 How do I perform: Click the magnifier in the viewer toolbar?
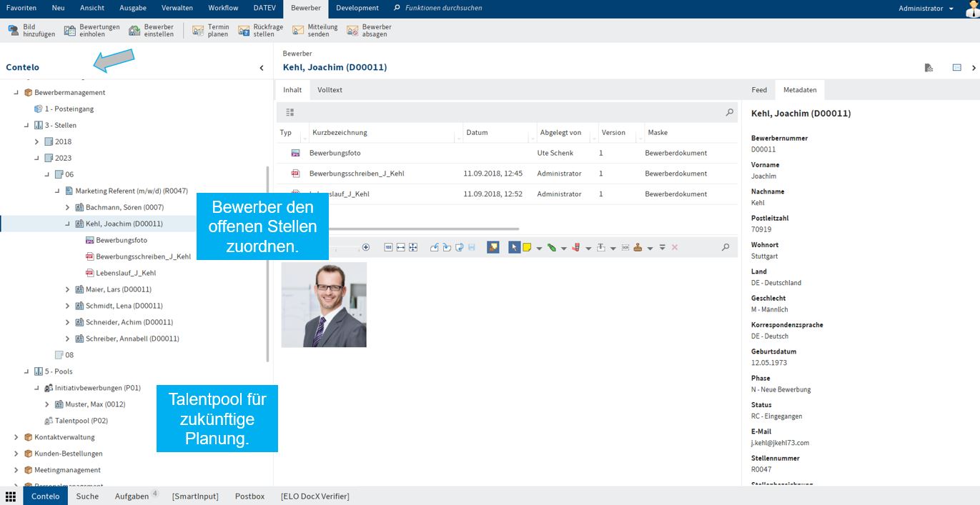pyautogui.click(x=726, y=247)
